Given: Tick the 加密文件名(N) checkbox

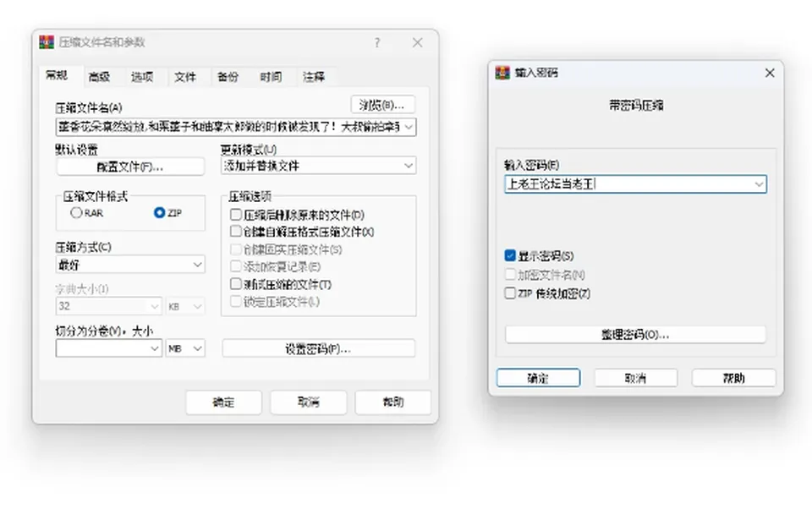Looking at the screenshot, I should pos(510,275).
